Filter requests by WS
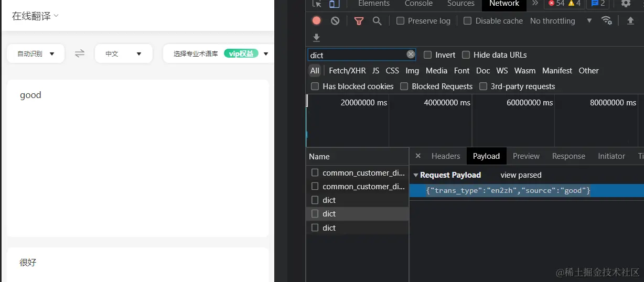 502,71
